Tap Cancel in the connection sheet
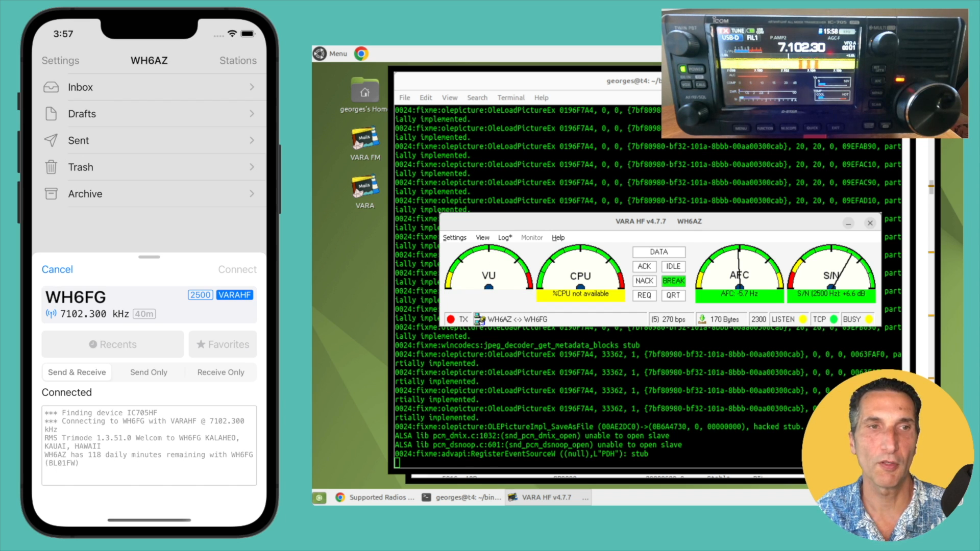This screenshot has height=551, width=980. click(x=57, y=269)
